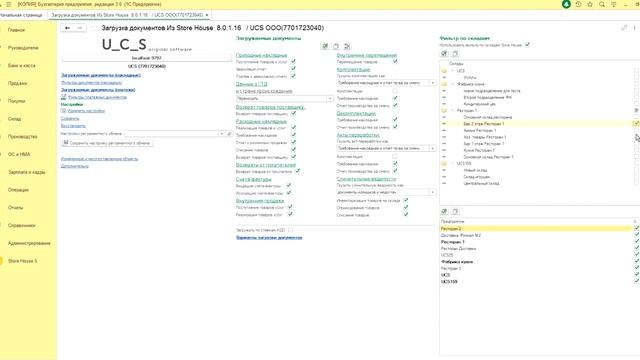Go forward with the right arrow button
This screenshot has width=640, height=360.
(x=80, y=28)
